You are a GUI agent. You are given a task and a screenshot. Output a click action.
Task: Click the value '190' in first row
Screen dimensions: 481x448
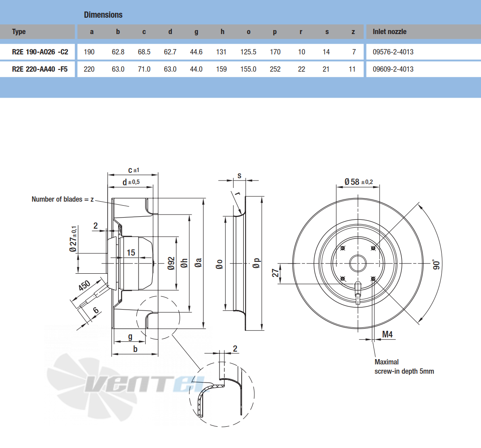89,52
